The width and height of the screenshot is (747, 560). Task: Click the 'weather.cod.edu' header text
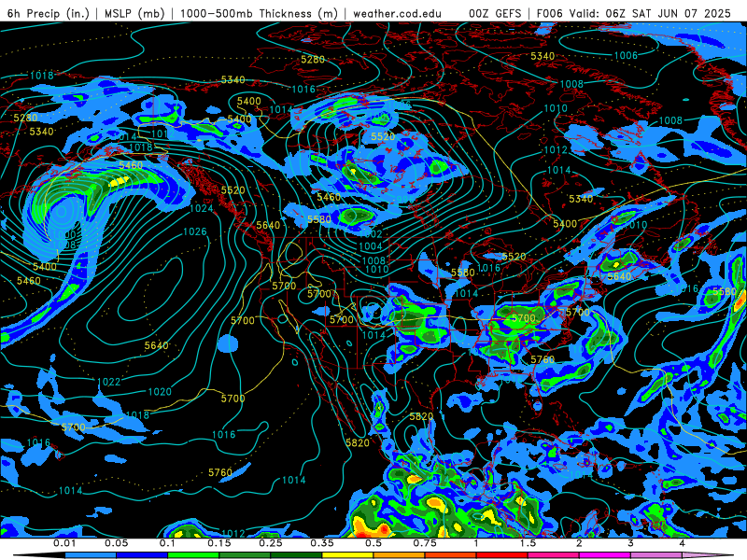click(x=398, y=13)
